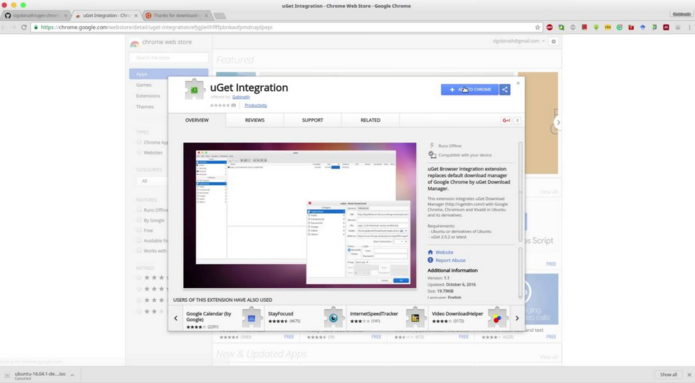
Task: Open the account email dropdown
Action: [519, 41]
